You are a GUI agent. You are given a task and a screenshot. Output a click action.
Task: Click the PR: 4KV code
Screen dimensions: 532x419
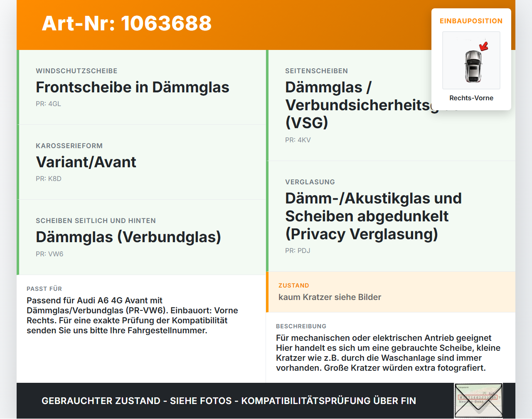pos(298,140)
